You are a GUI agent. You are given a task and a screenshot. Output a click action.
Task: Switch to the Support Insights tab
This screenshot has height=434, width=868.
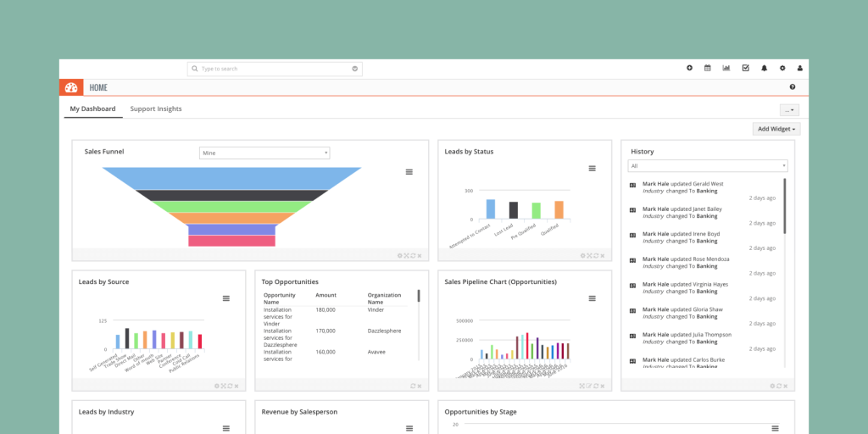click(156, 109)
